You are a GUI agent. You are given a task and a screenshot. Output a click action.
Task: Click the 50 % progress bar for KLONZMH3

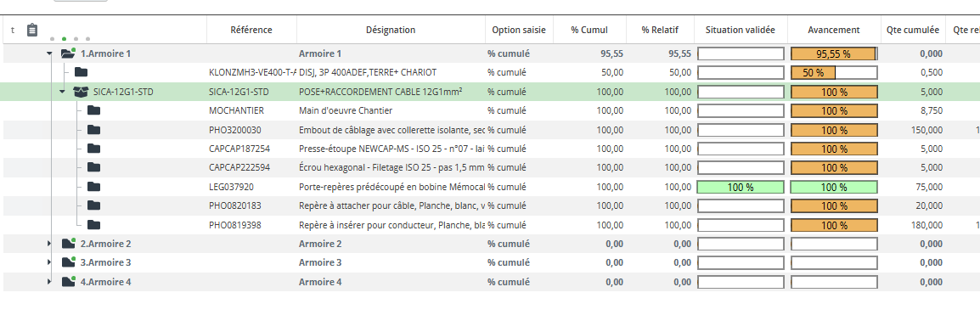point(835,72)
